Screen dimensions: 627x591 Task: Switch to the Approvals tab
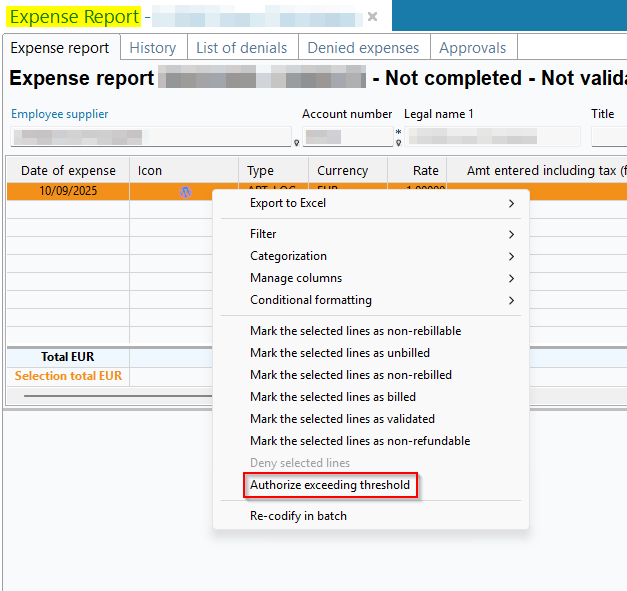(473, 48)
